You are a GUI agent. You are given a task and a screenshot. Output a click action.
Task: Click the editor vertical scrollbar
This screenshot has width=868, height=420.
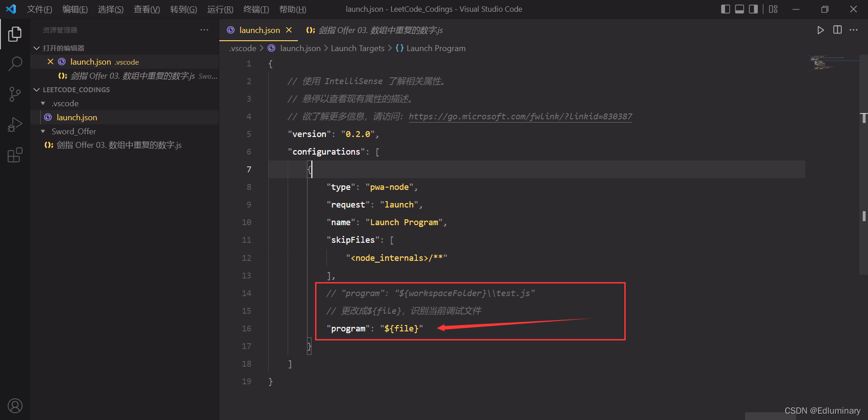863,165
